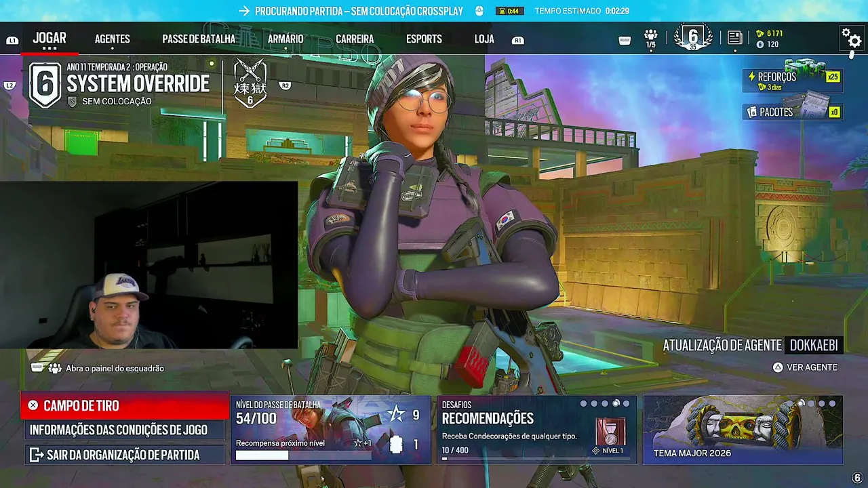Click the clearance level 6 laurel badge
The height and width of the screenshot is (488, 868).
pos(693,38)
